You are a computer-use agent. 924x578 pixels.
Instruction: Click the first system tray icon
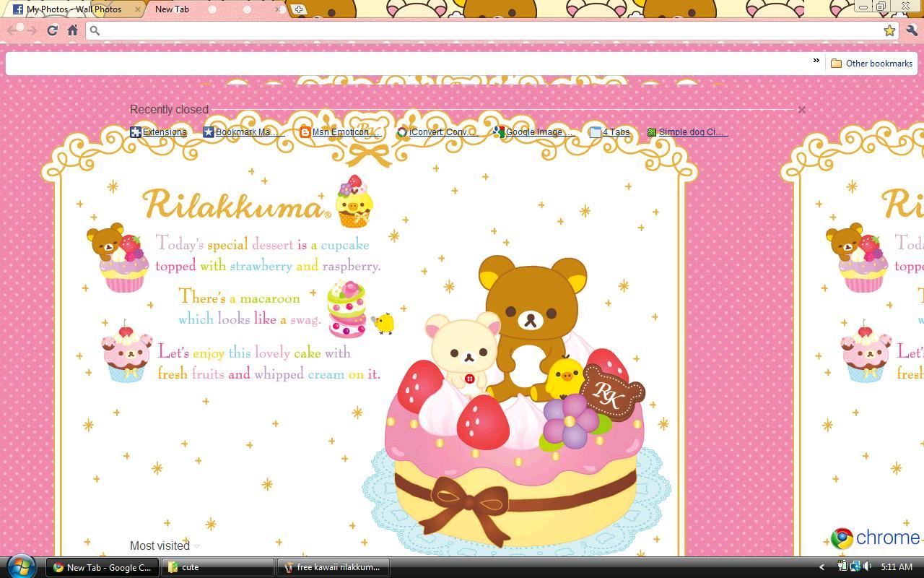coord(842,566)
